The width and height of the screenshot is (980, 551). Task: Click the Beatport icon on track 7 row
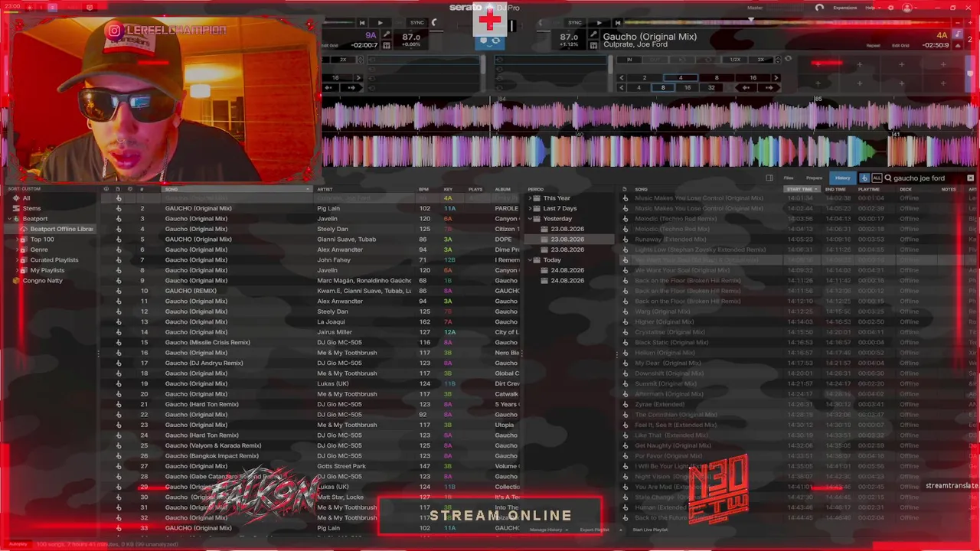[119, 260]
